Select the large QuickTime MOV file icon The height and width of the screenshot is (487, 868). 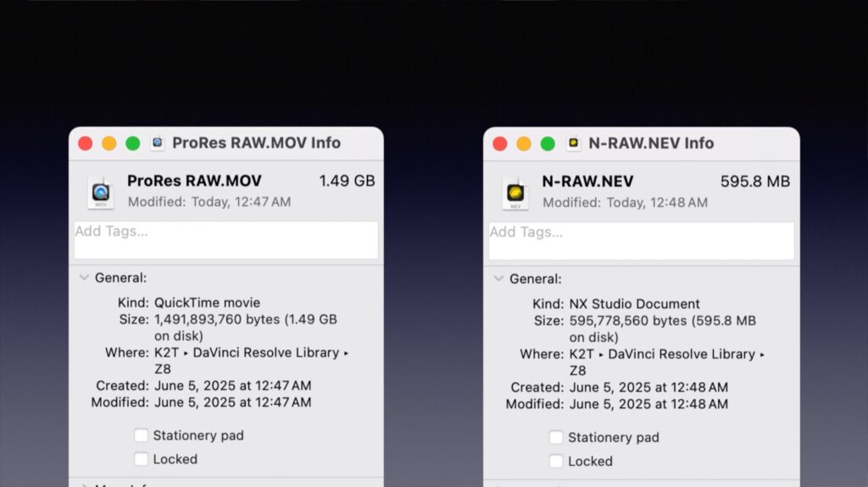point(101,192)
